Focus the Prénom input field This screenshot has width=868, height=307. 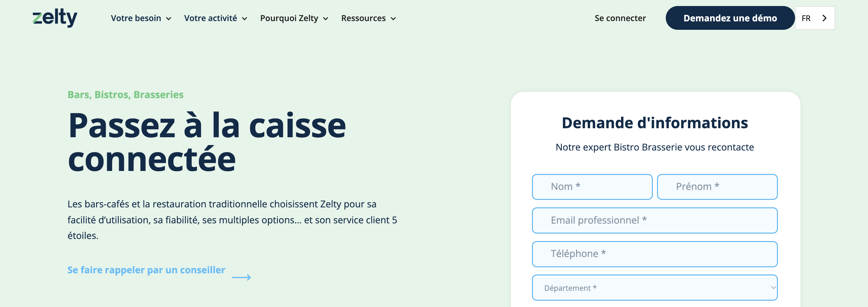[717, 187]
